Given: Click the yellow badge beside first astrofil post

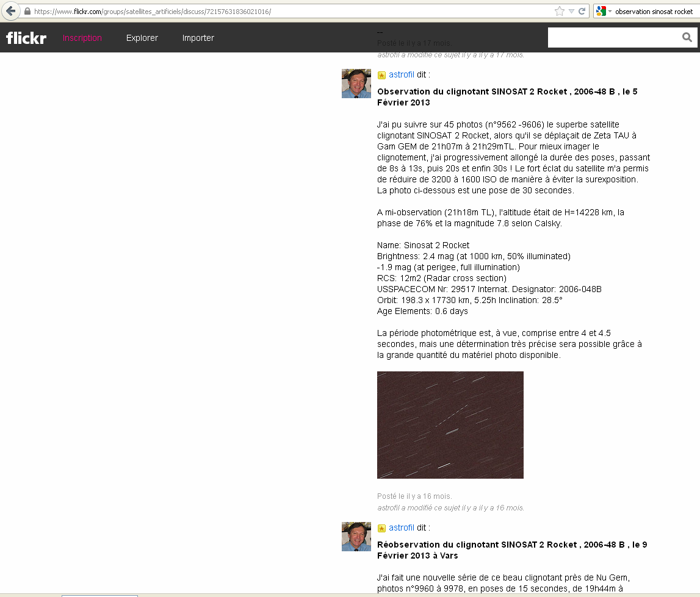Looking at the screenshot, I should tap(381, 75).
